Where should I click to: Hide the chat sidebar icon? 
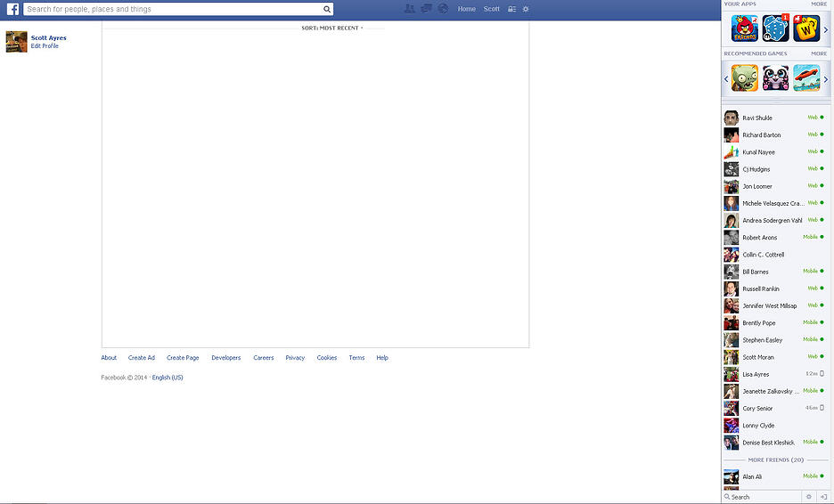click(x=823, y=497)
